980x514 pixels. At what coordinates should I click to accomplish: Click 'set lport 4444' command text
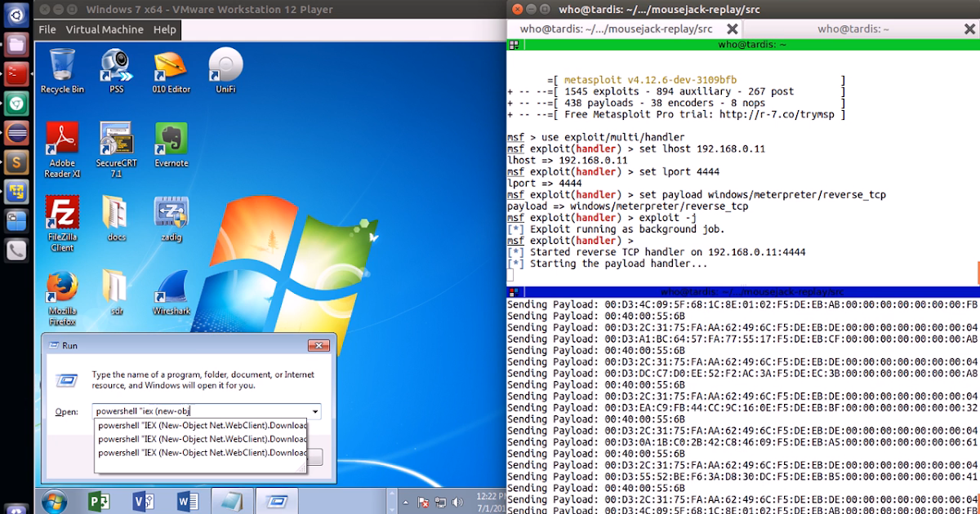(679, 172)
